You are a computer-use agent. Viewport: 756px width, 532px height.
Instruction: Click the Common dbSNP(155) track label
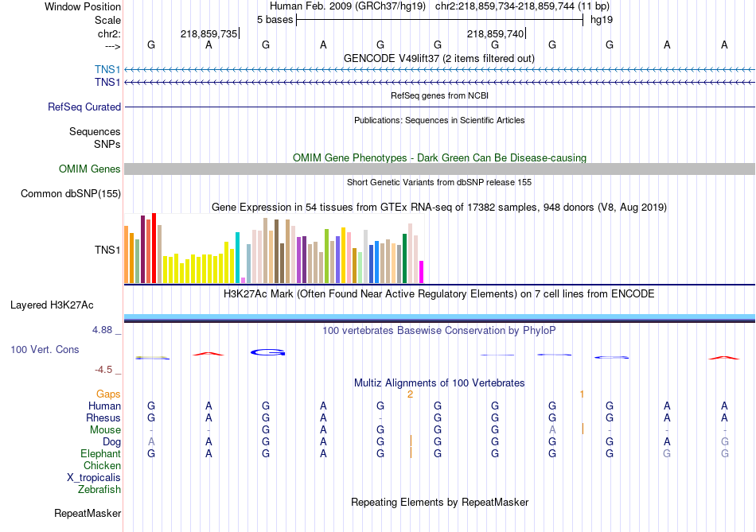[71, 194]
